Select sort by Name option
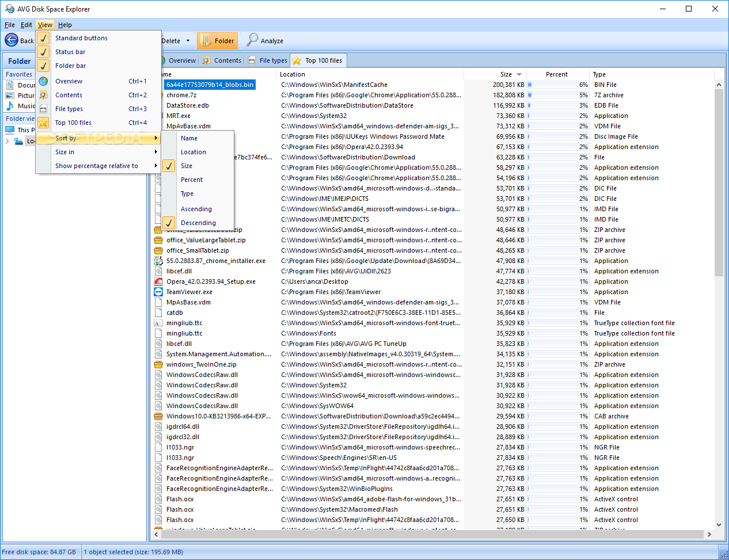The image size is (729, 560). [198, 138]
